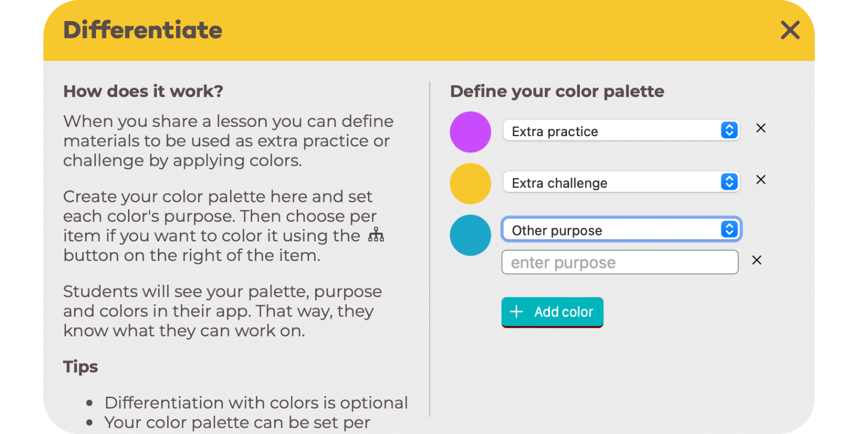Screen dimensions: 868x434
Task: Click the stepper arrows on Other purpose
Action: point(729,229)
